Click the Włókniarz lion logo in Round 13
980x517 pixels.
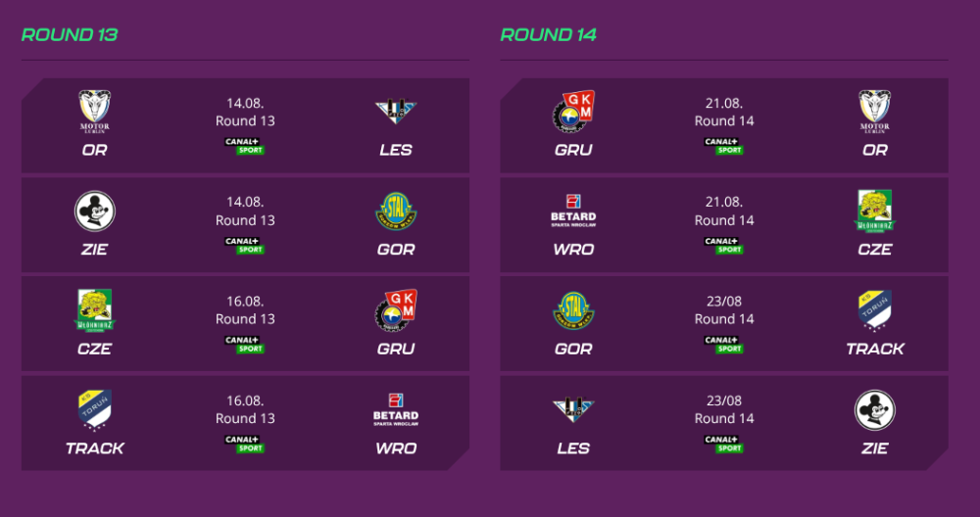coord(95,310)
